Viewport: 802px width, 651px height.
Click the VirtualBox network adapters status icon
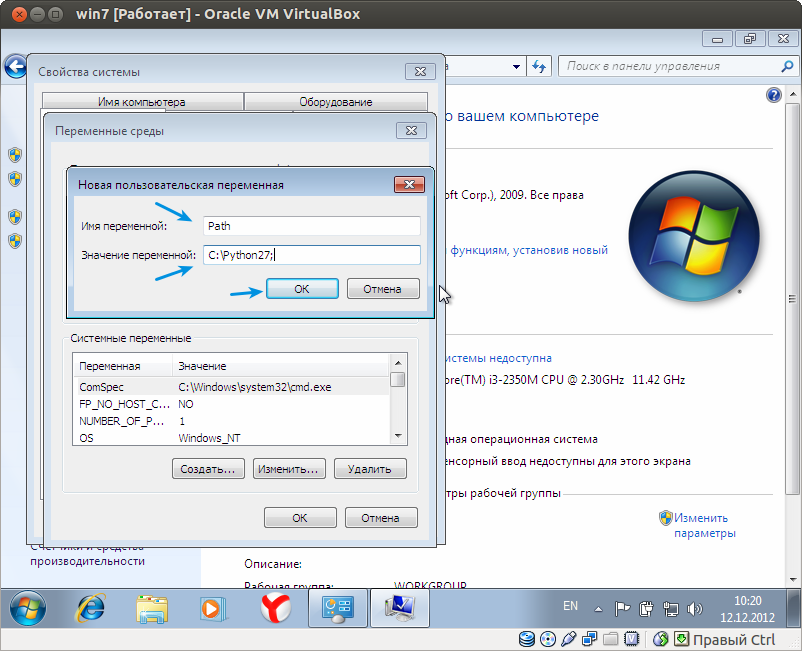pyautogui.click(x=590, y=639)
